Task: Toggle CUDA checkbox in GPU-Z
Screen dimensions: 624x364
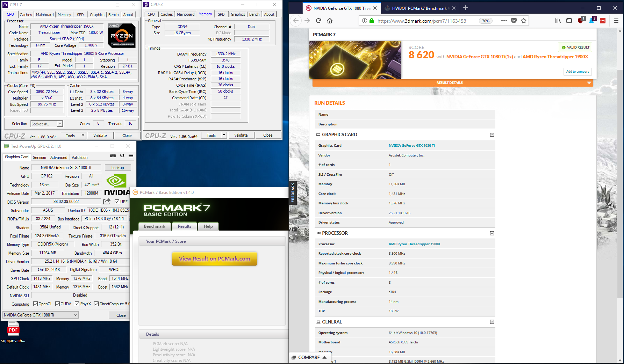Action: (x=57, y=304)
